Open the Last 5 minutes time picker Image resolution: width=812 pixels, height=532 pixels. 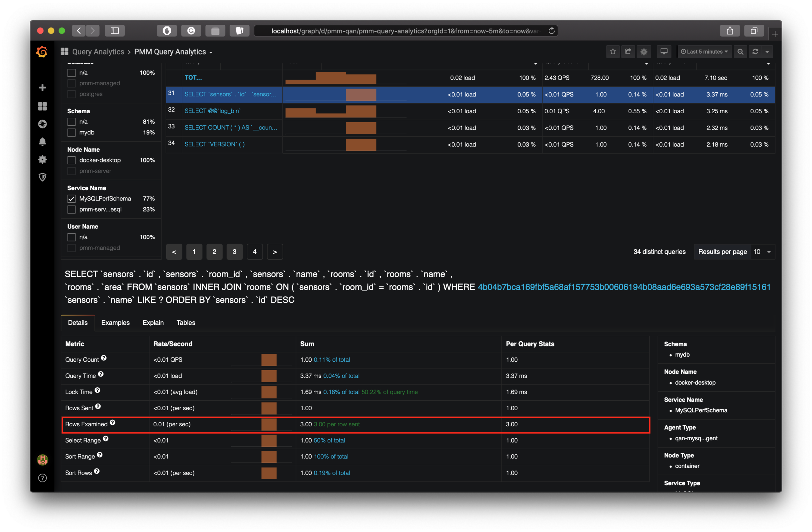(x=704, y=51)
